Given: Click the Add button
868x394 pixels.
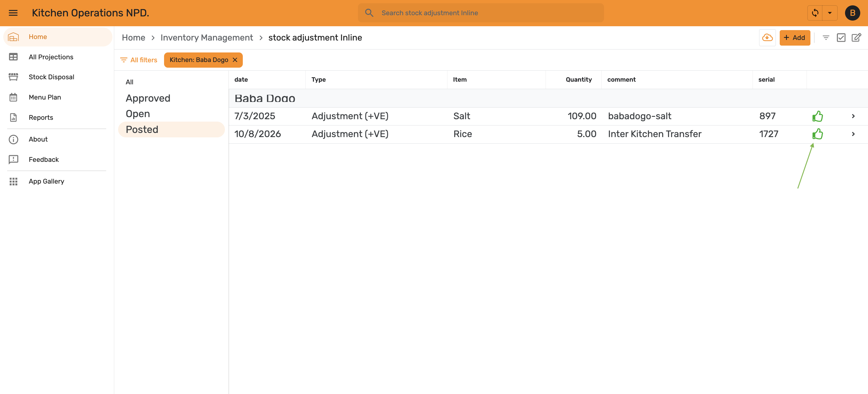Looking at the screenshot, I should tap(795, 37).
